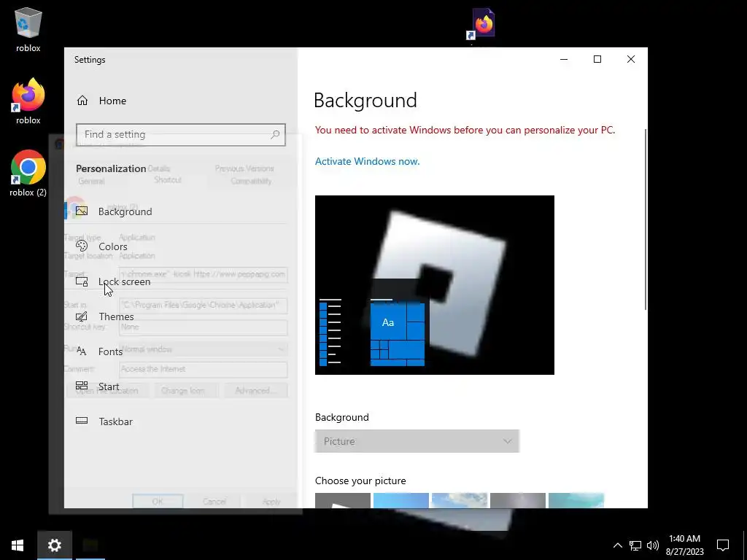
Task: Click the Find a setting search box
Action: click(181, 134)
